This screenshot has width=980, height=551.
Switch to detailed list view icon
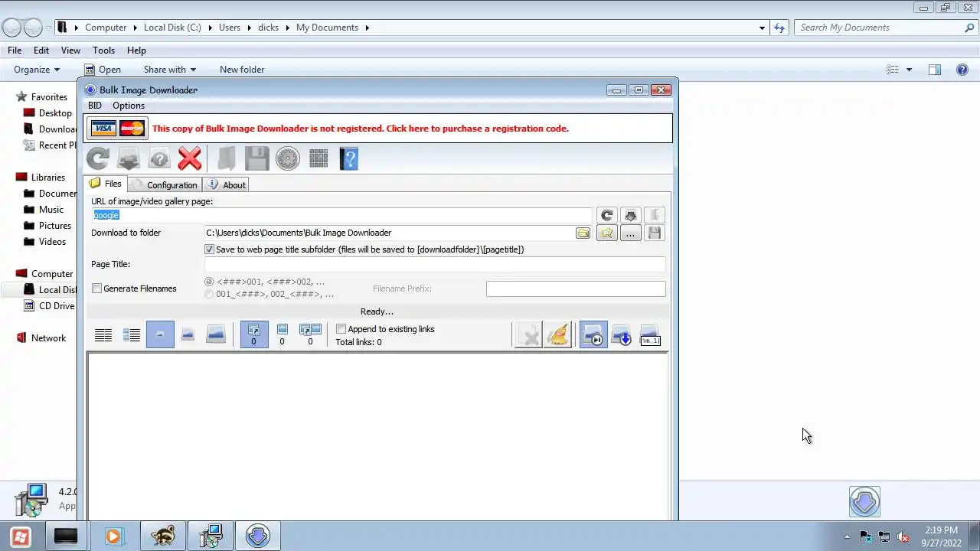point(132,334)
